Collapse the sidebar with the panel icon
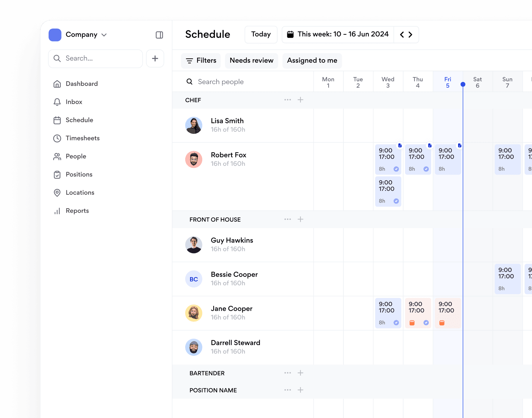The image size is (532, 418). tap(159, 35)
